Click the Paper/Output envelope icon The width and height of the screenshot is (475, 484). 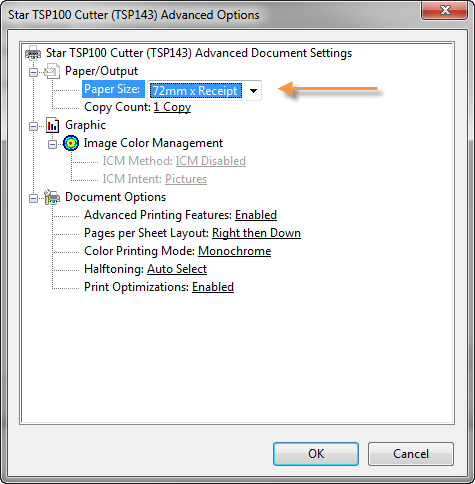(52, 71)
